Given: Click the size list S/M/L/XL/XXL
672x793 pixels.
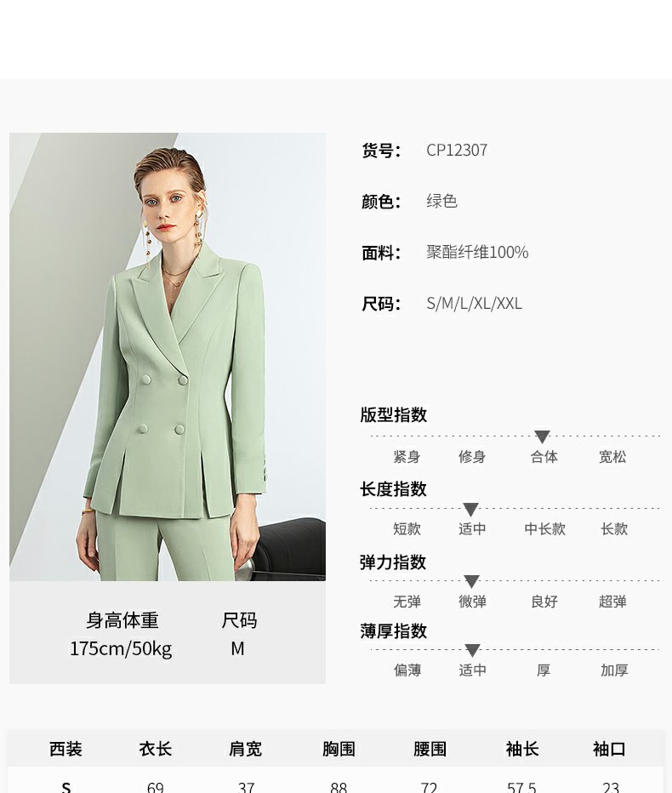Looking at the screenshot, I should [x=475, y=304].
